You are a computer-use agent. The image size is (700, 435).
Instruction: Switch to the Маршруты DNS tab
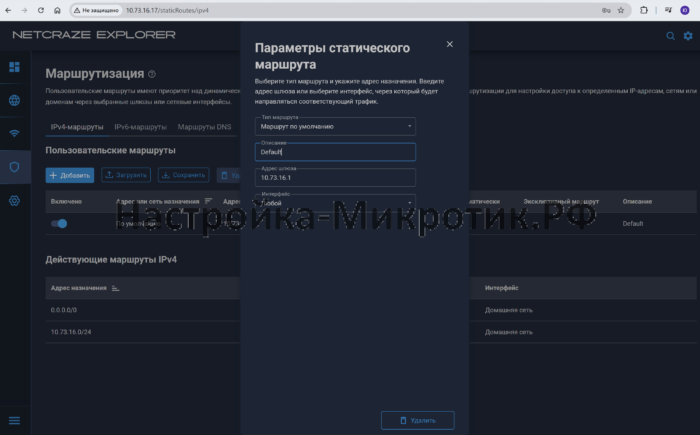(204, 127)
